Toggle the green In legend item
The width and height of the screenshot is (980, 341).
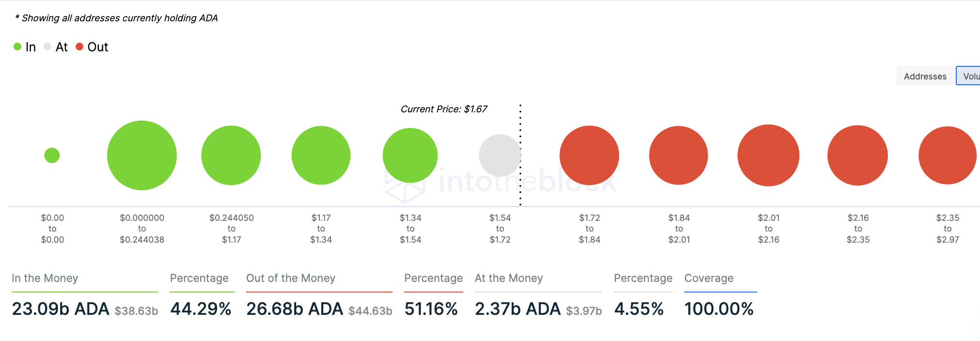click(x=25, y=47)
